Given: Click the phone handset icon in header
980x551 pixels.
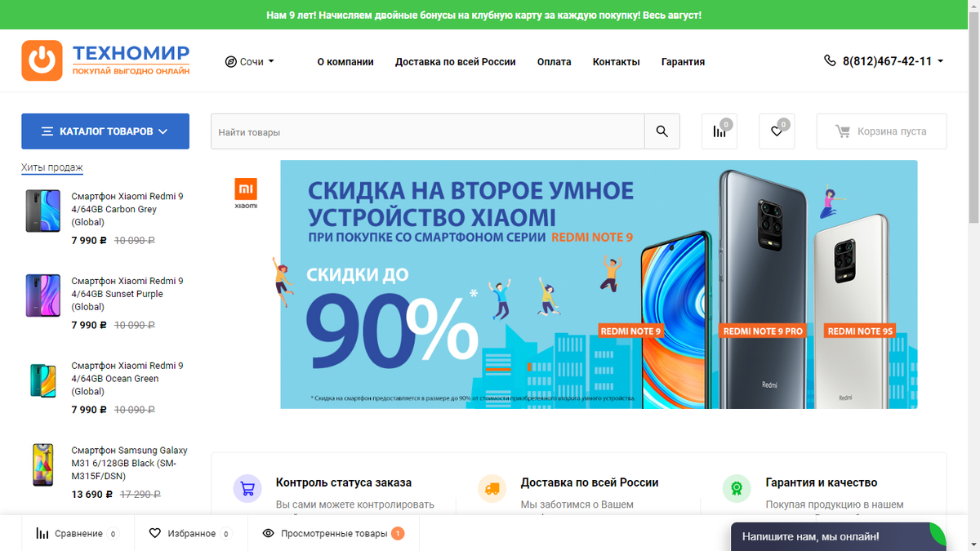Looking at the screenshot, I should [x=830, y=61].
